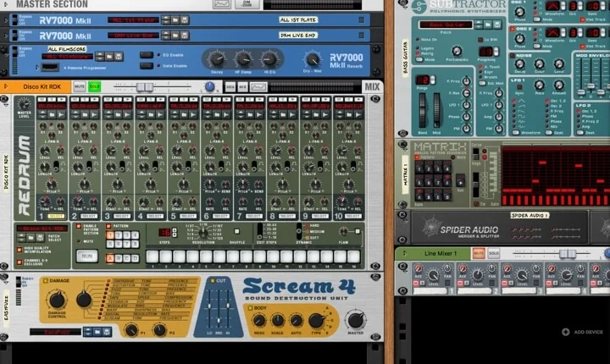Increase Redrum step count stepper
Viewport: 610px width, 364px height.
pyautogui.click(x=175, y=230)
